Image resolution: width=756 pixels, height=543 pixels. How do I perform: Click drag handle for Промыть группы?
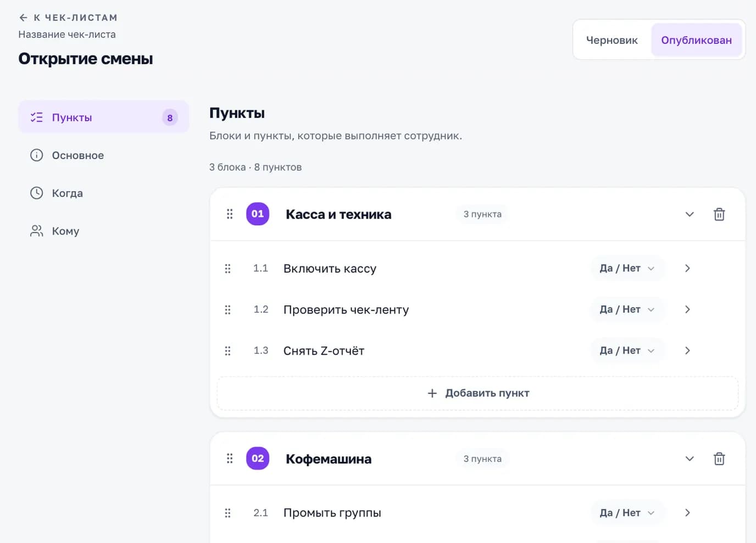point(227,513)
